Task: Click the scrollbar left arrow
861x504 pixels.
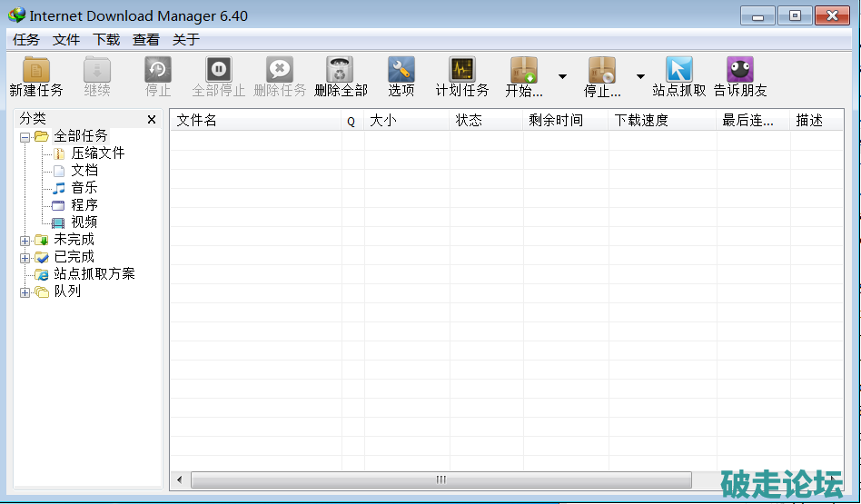Action: click(x=180, y=479)
